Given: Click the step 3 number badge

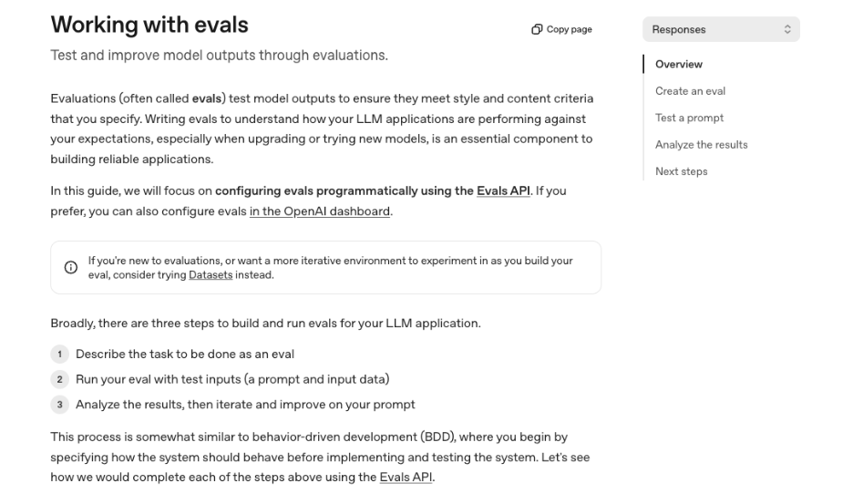Looking at the screenshot, I should [60, 405].
